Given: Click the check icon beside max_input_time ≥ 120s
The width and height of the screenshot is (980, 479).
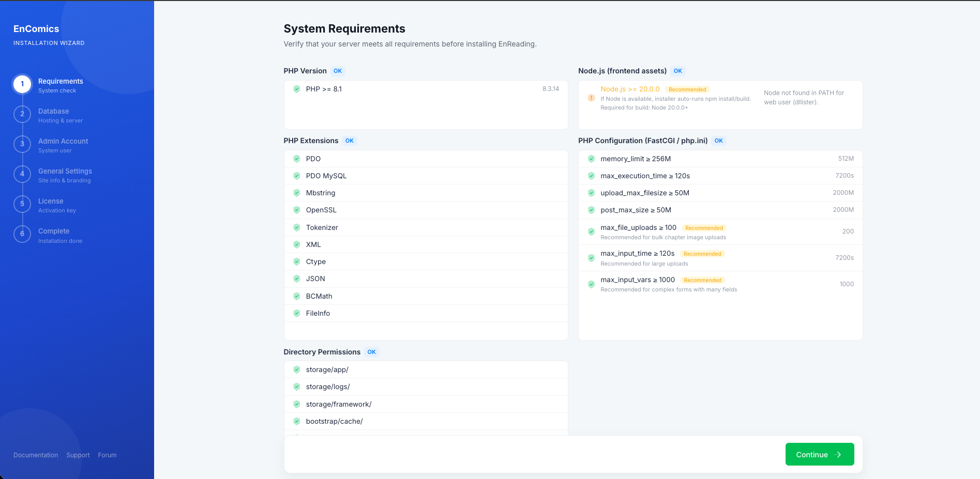Looking at the screenshot, I should click(x=591, y=258).
